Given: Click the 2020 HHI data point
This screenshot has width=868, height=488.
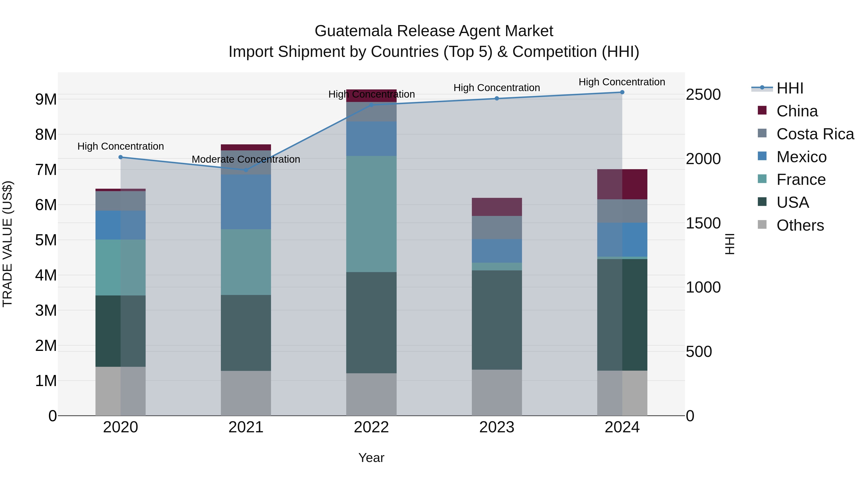Looking at the screenshot, I should 121,157.
